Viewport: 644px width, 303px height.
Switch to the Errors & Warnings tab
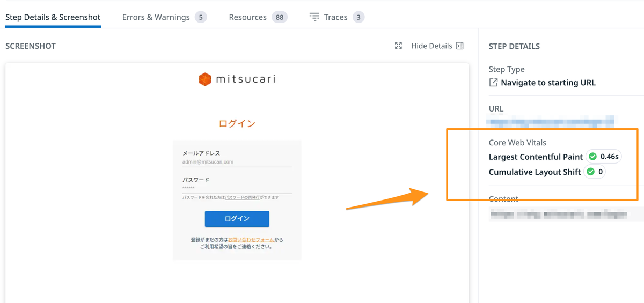point(164,17)
